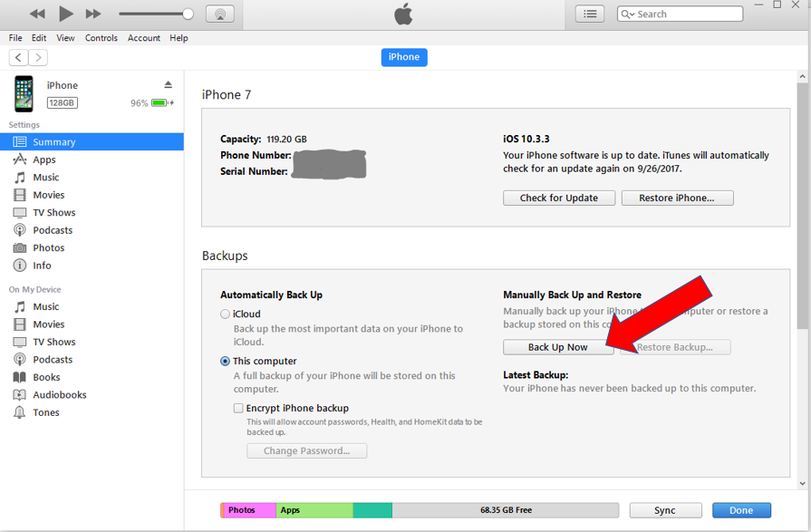Click the blue iPhone tab button
The width and height of the screenshot is (811, 532).
pyautogui.click(x=404, y=57)
